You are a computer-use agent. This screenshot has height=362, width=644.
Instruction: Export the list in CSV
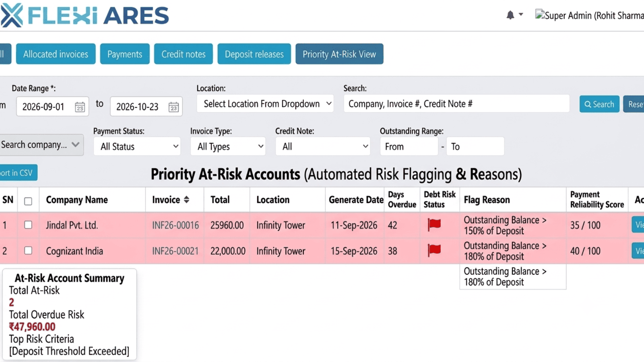click(18, 173)
